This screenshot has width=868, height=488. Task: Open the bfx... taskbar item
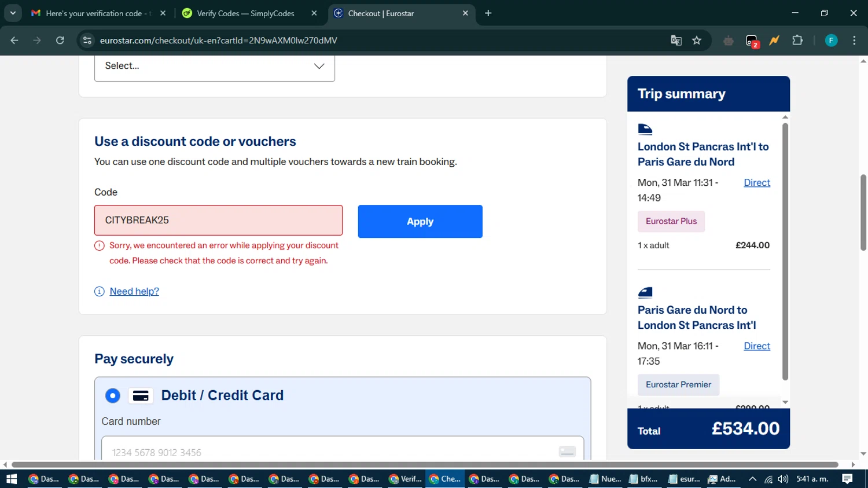coord(644,479)
